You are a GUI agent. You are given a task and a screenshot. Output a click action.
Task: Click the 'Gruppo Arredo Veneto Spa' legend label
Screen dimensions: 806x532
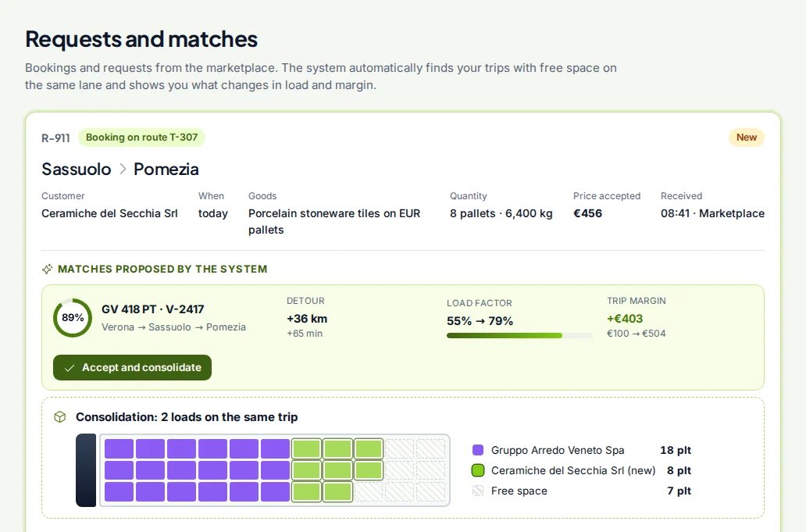point(558,450)
